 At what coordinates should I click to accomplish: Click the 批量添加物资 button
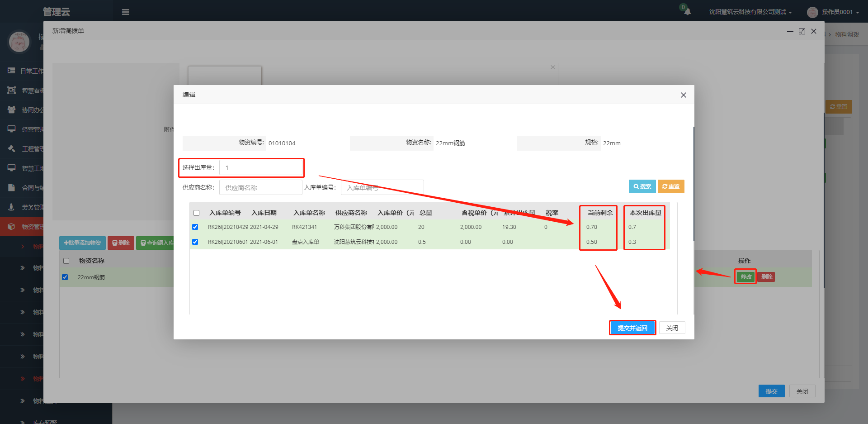tap(82, 243)
